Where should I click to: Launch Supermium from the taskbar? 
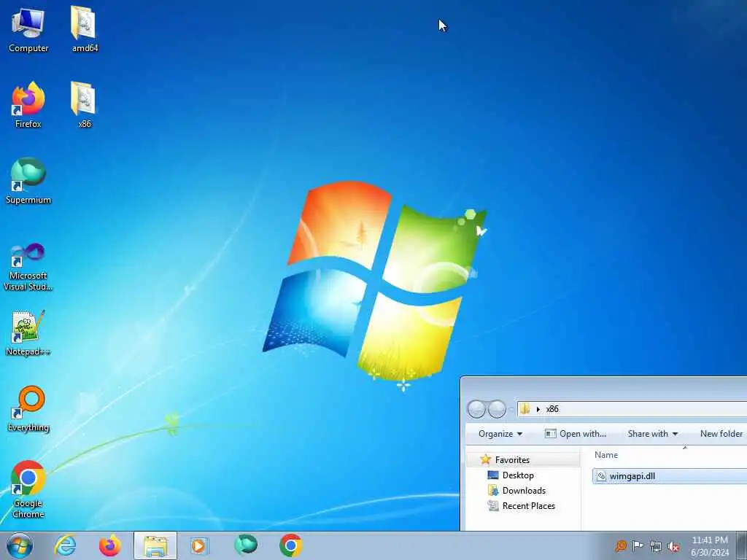(246, 545)
